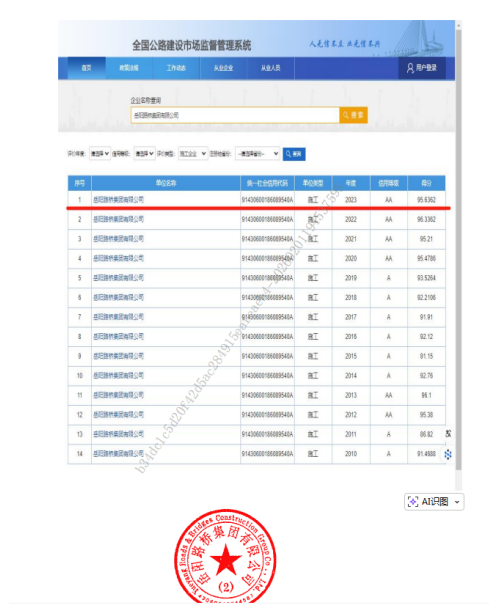Click the AI识图 scan icon
Image resolution: width=489 pixels, height=604 pixels.
[413, 502]
